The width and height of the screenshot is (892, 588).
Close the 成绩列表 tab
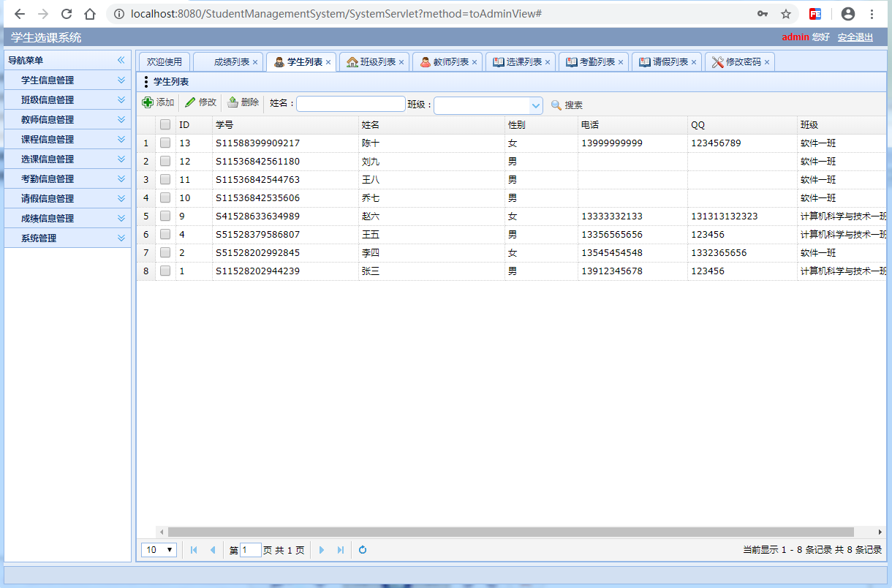point(255,63)
